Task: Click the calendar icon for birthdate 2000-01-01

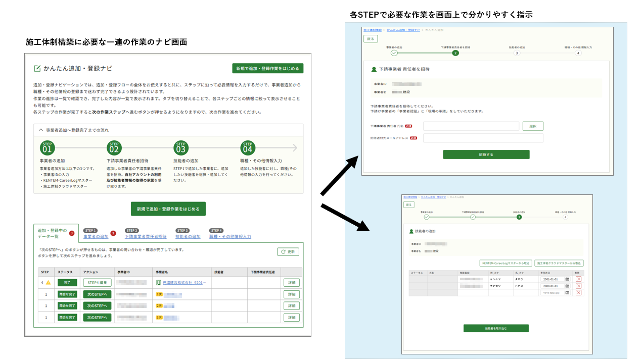Action: tap(567, 286)
